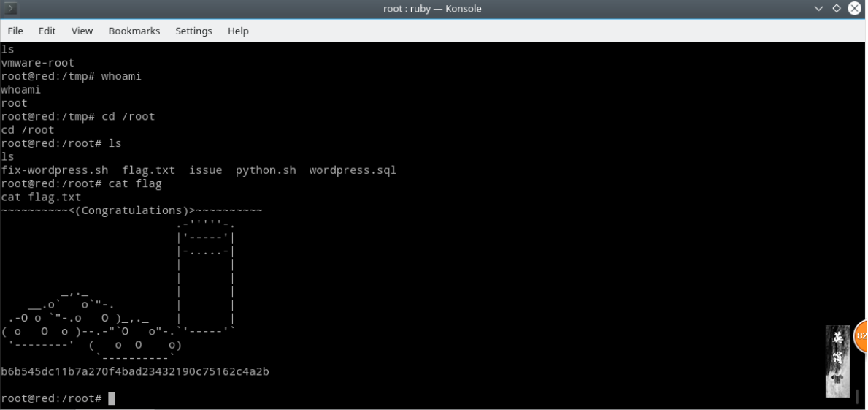Open the Bookmarks menu
This screenshot has width=868, height=410.
pyautogui.click(x=134, y=31)
